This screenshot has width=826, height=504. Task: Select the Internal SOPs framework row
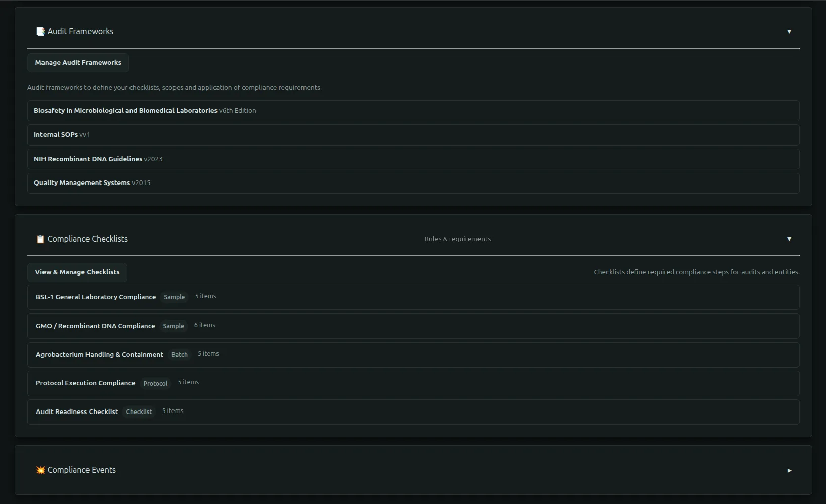pos(413,135)
